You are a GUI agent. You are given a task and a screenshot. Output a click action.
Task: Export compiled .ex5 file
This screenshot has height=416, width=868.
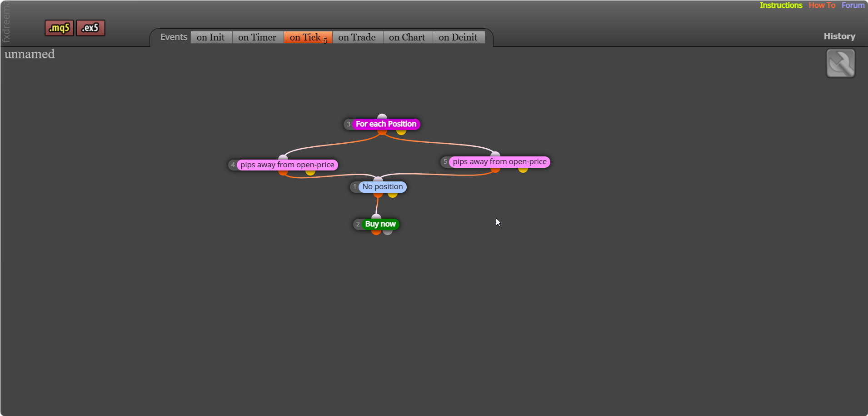click(x=90, y=28)
